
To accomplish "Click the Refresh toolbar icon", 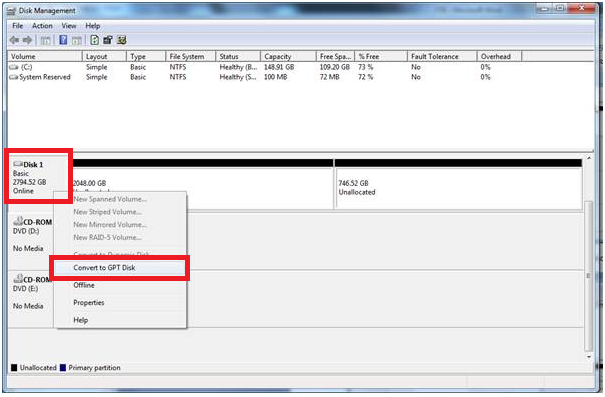I will click(x=95, y=40).
